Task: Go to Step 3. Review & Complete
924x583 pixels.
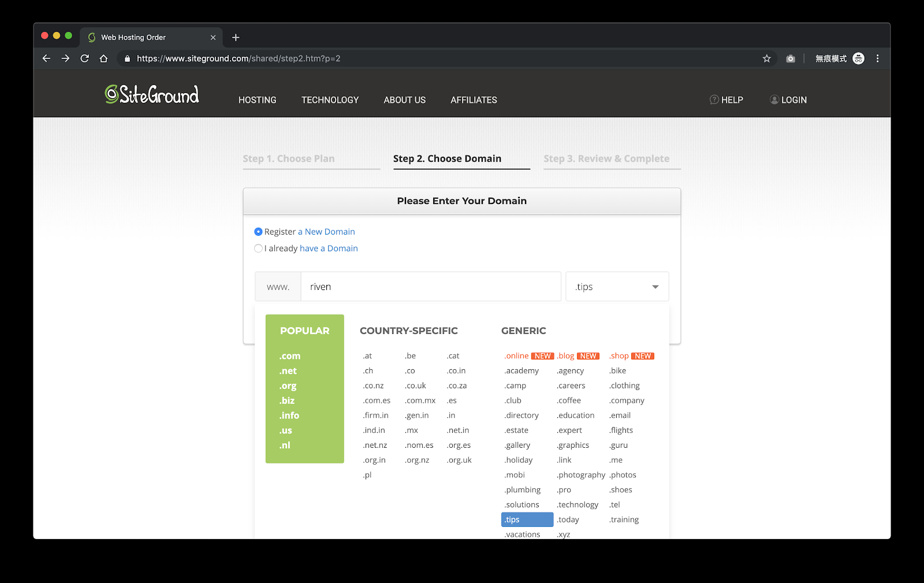Action: coord(606,158)
